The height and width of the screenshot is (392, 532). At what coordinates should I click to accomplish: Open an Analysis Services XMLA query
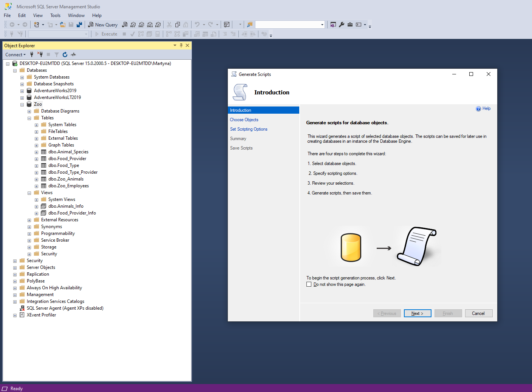click(x=150, y=25)
